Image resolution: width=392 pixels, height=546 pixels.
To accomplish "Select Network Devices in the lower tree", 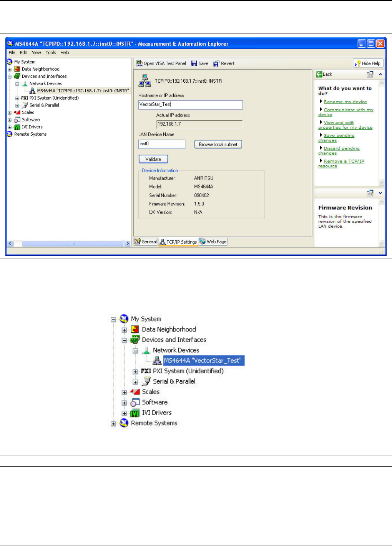I will coord(176,350).
